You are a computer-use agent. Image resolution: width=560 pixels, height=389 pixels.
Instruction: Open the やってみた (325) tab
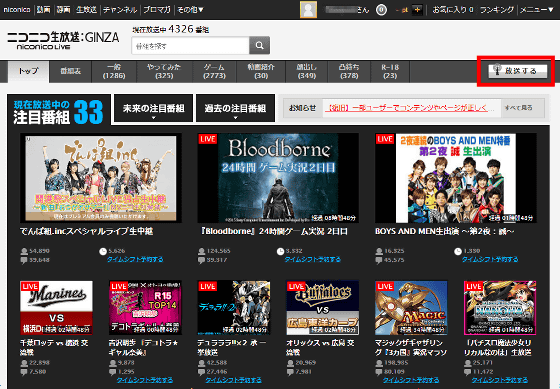tap(164, 71)
